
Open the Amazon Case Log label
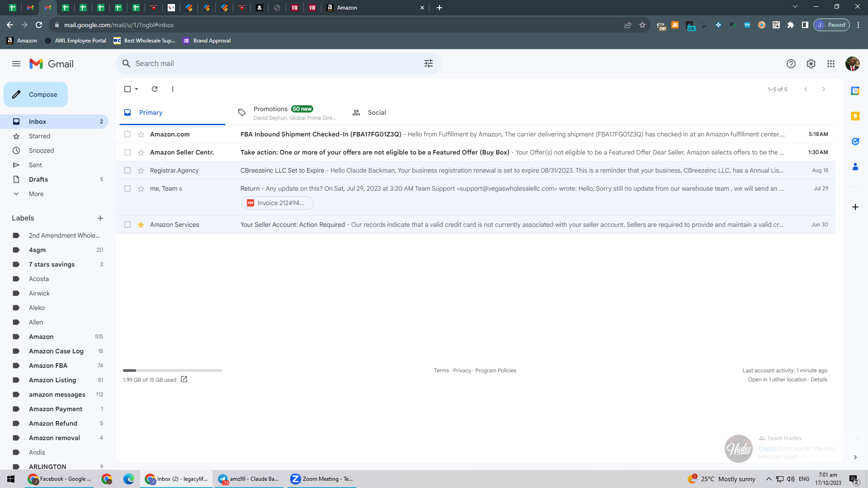click(x=54, y=351)
